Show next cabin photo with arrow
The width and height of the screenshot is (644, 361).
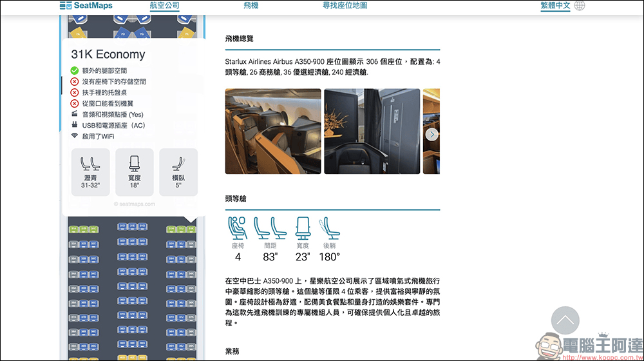[x=431, y=135]
